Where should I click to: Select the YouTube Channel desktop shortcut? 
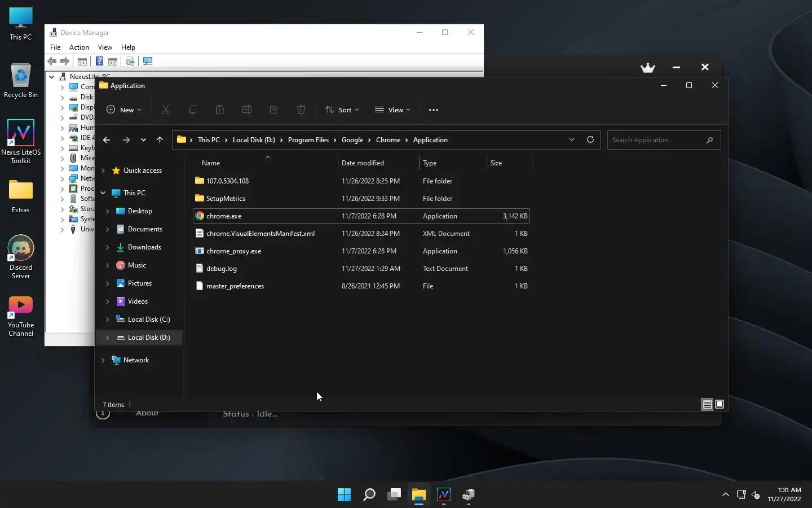point(21,316)
